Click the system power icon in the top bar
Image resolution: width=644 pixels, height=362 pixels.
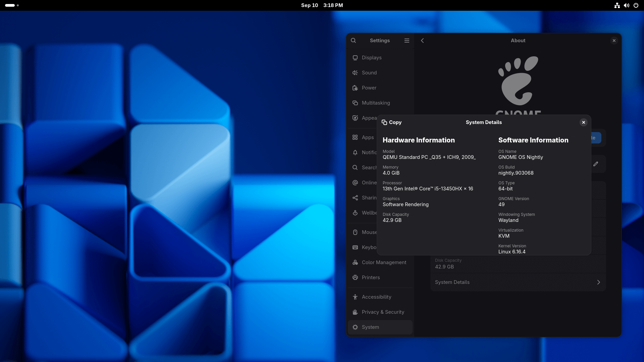coord(636,5)
